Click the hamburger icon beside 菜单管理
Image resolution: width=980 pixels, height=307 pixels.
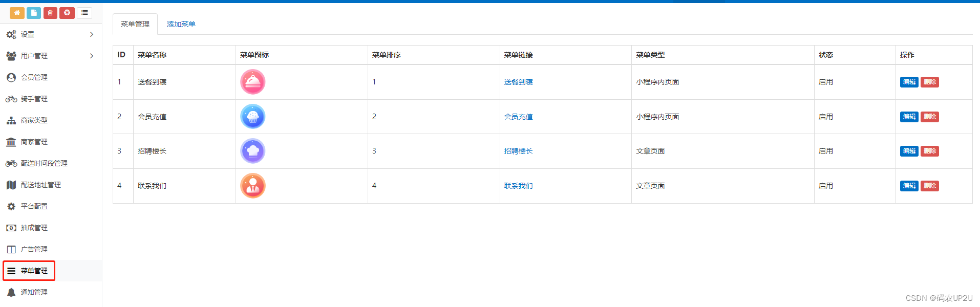coord(11,271)
